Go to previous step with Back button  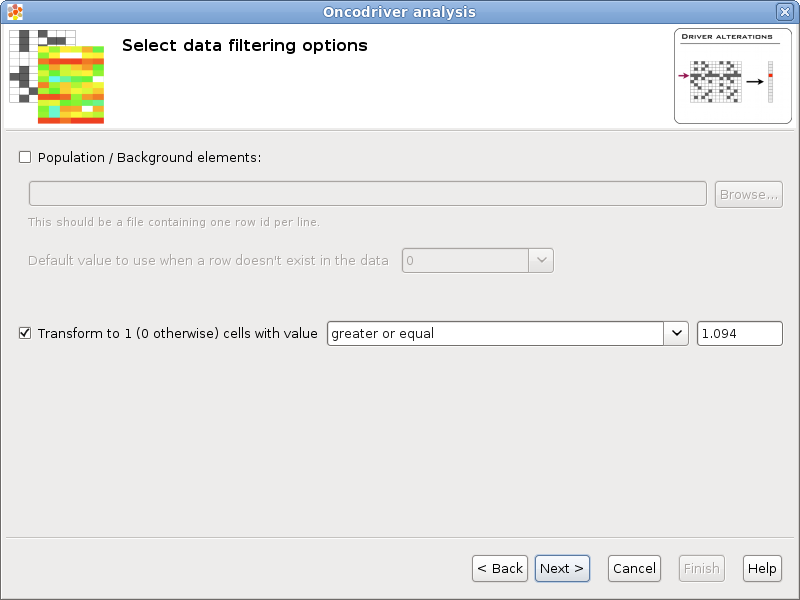500,568
